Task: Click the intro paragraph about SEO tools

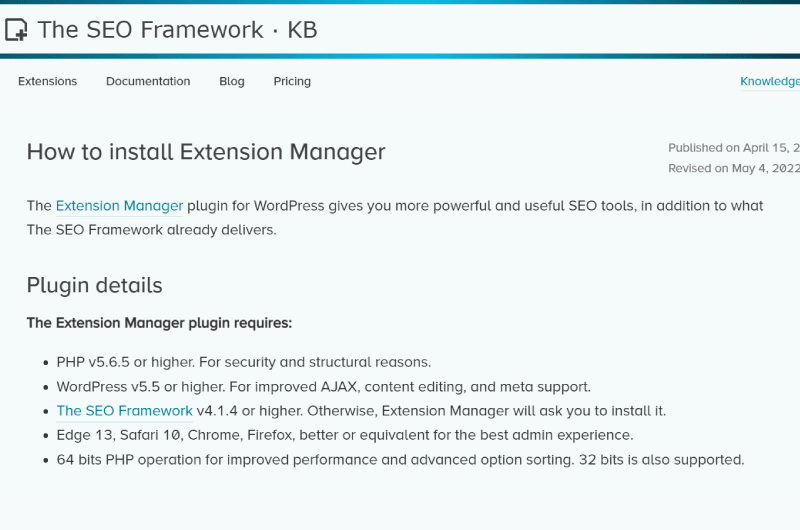Action: click(x=395, y=218)
